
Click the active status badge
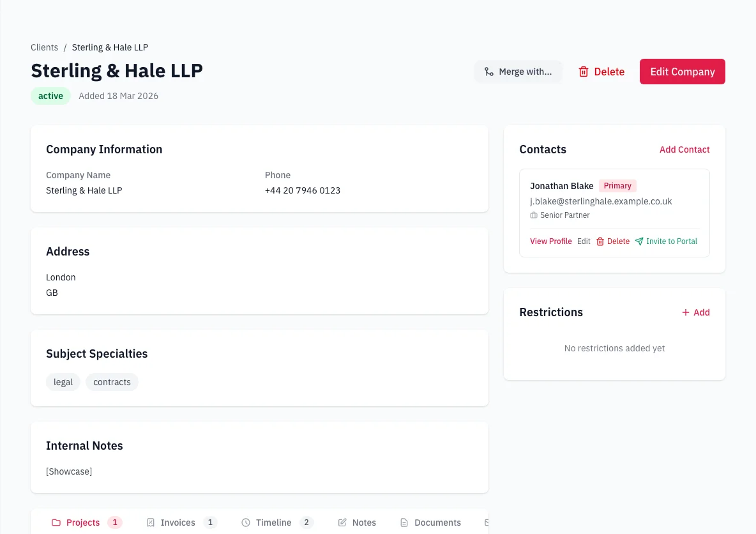pyautogui.click(x=50, y=95)
